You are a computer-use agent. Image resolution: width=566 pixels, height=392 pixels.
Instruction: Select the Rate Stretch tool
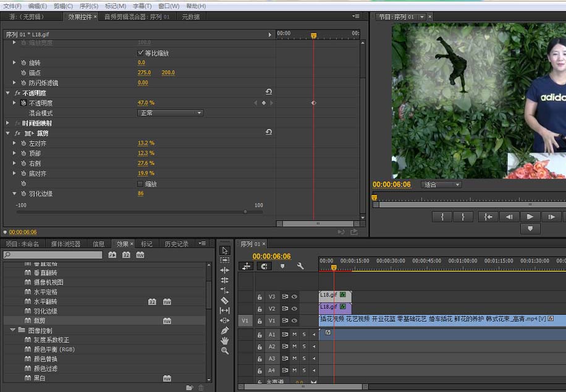pyautogui.click(x=224, y=290)
